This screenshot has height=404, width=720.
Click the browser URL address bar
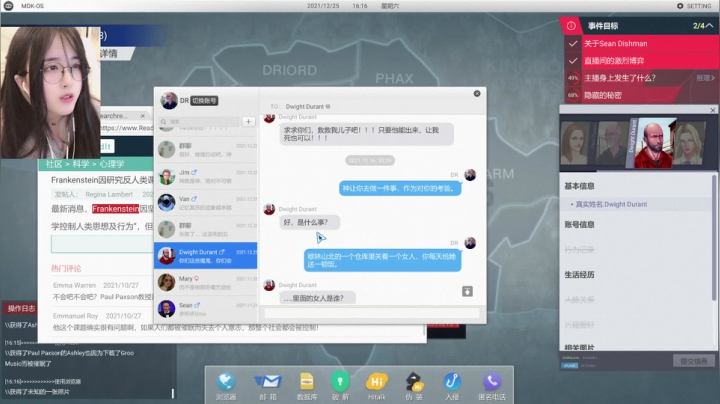click(127, 128)
